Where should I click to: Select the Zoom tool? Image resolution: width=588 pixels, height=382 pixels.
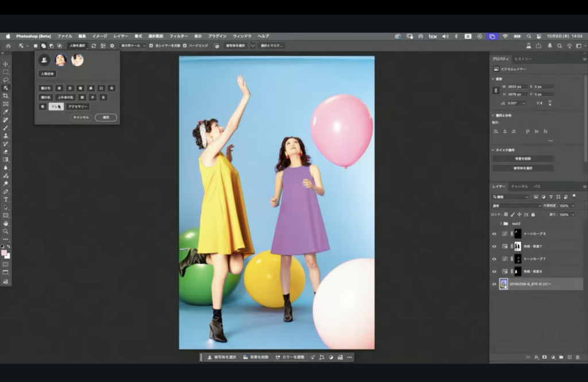[6, 231]
